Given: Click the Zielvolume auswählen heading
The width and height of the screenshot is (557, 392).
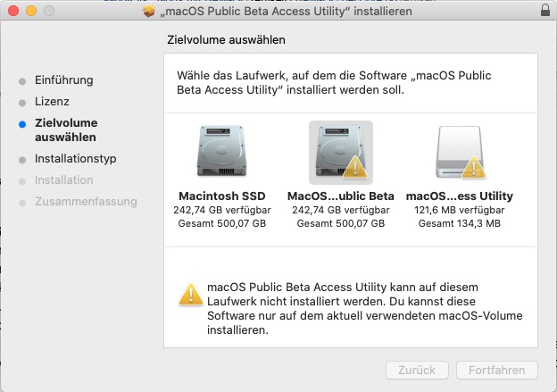Looking at the screenshot, I should 226,40.
